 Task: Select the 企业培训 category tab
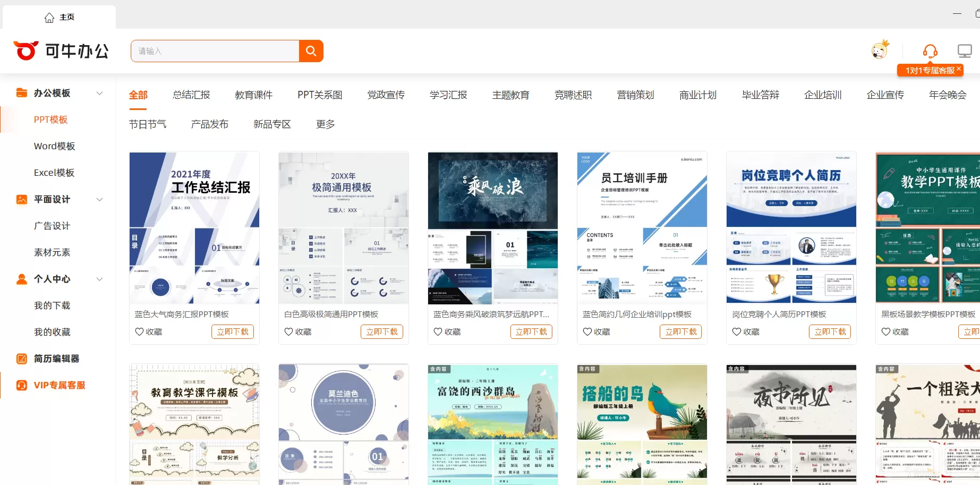point(823,95)
